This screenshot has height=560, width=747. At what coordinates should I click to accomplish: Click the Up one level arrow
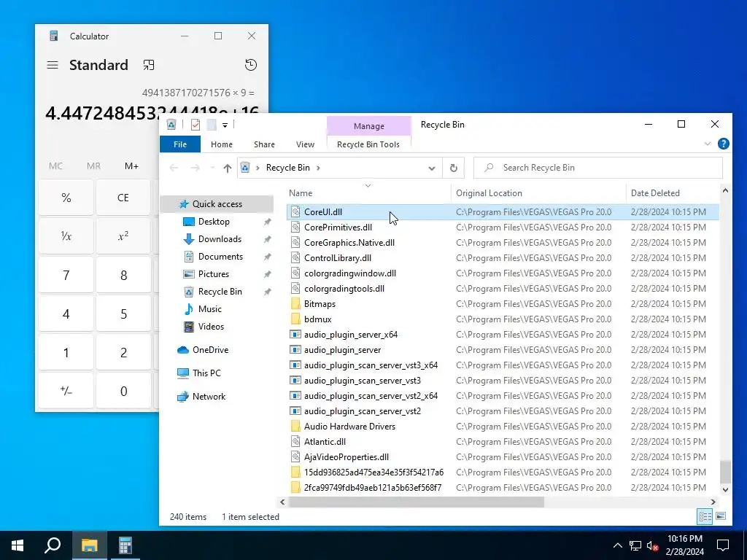point(228,168)
